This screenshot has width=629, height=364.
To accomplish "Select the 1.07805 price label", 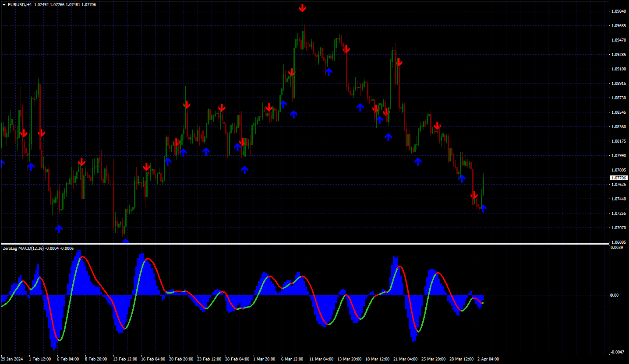I will point(618,170).
